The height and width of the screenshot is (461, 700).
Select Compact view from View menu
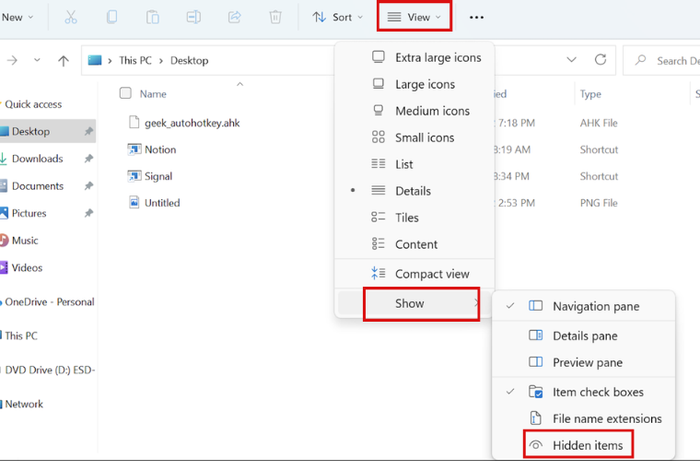tap(431, 274)
